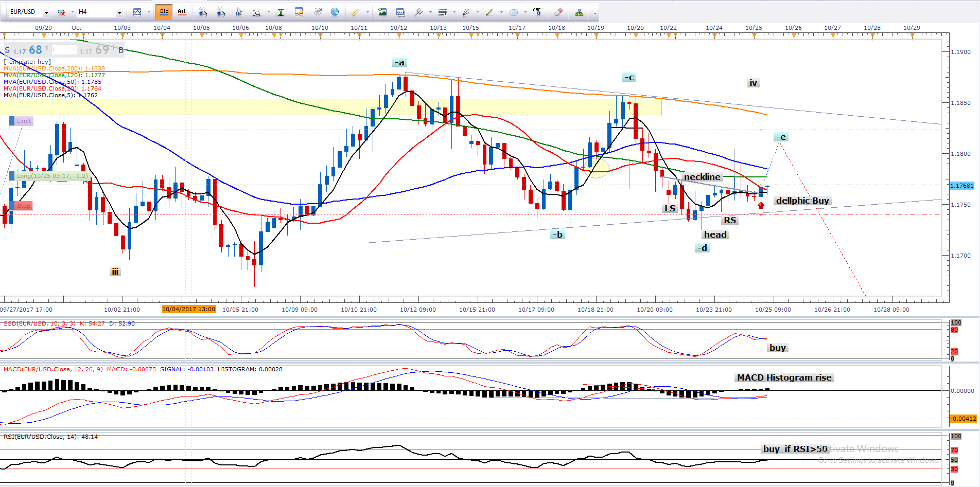
Task: Click the Fibonacci lines tool icon
Action: tap(442, 12)
